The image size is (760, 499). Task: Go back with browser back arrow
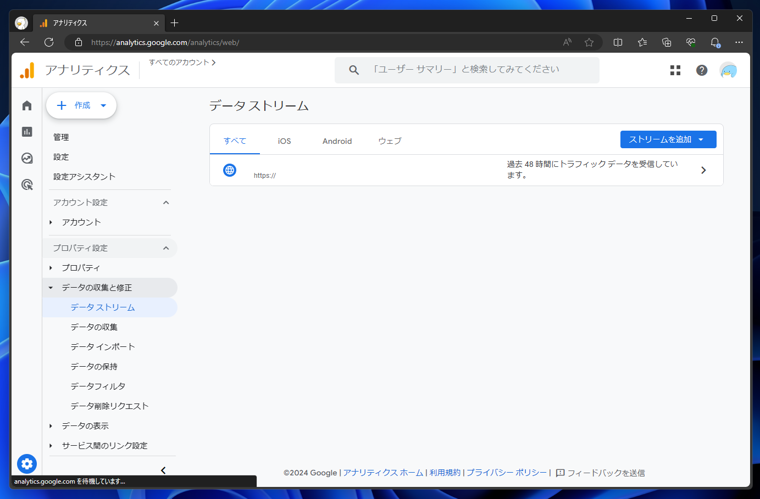tap(24, 42)
